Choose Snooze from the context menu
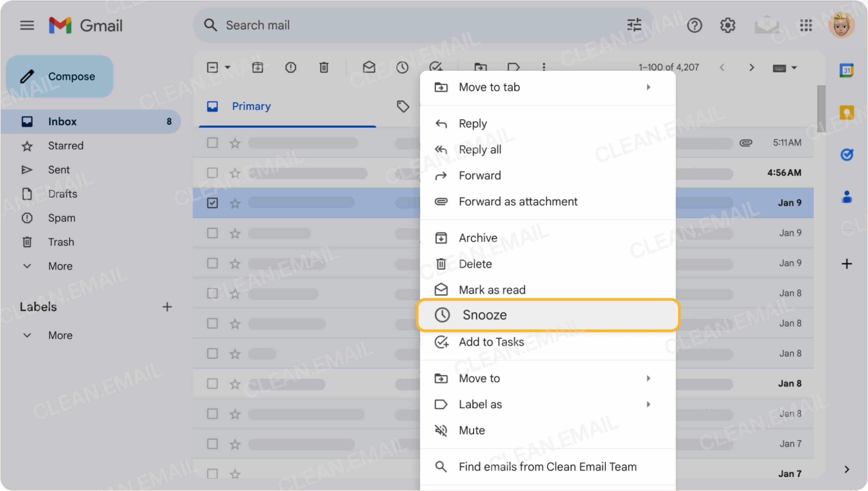The width and height of the screenshot is (868, 491). pyautogui.click(x=485, y=315)
